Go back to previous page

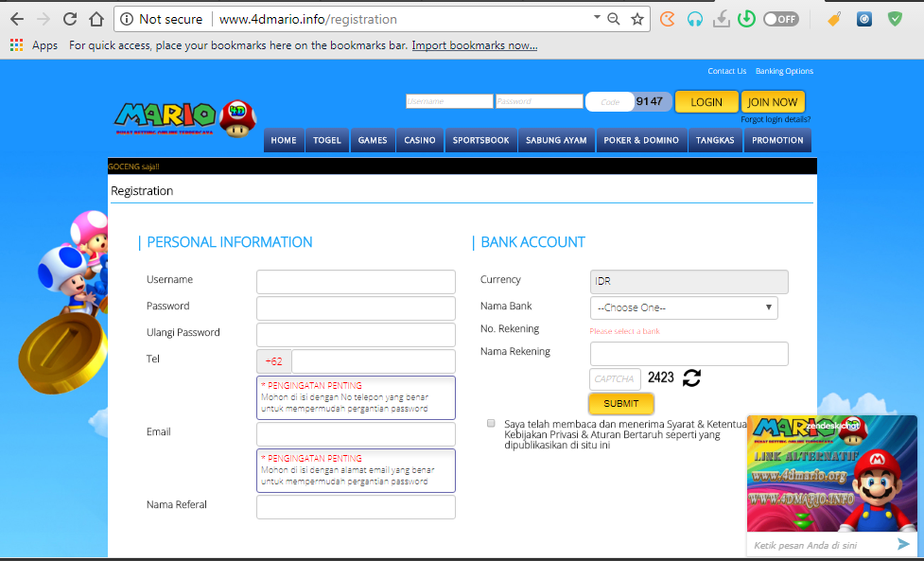[x=17, y=20]
